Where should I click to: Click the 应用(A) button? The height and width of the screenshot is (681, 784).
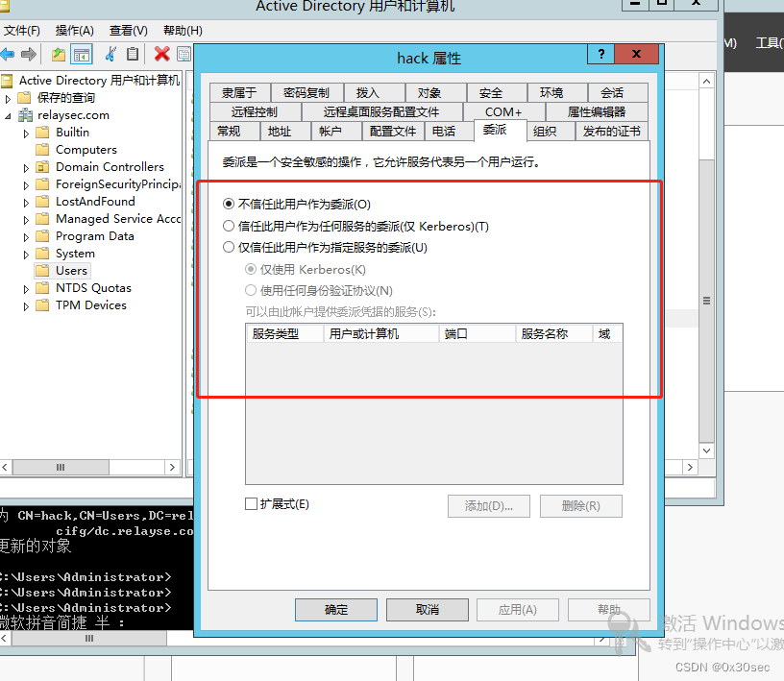518,610
